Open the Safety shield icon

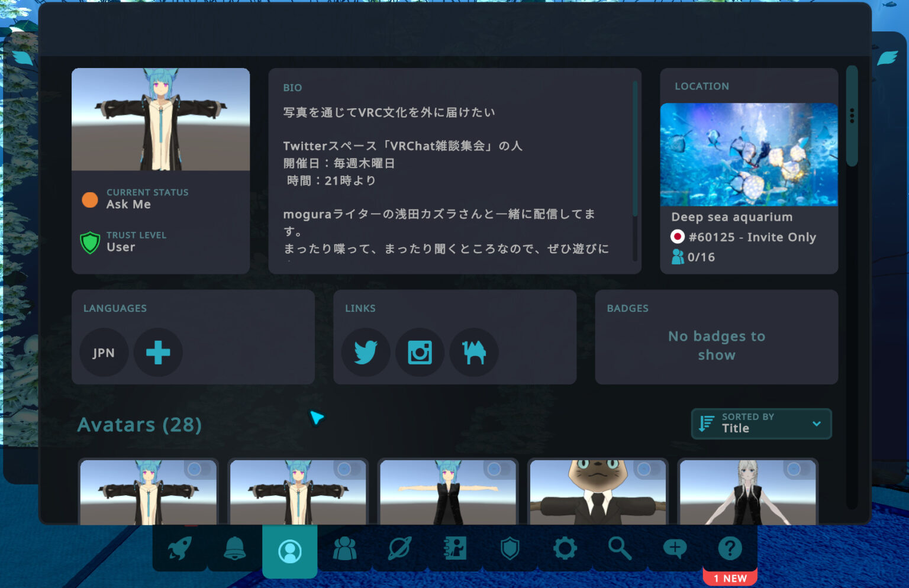pos(510,549)
